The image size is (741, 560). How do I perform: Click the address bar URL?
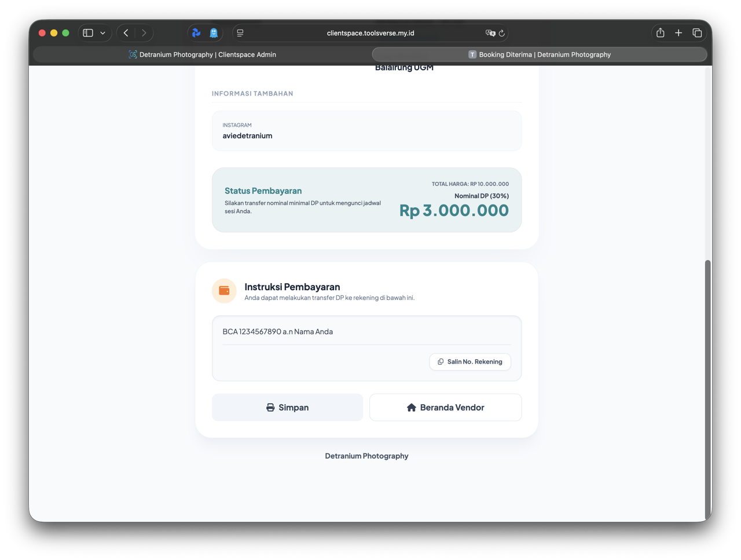click(x=370, y=33)
